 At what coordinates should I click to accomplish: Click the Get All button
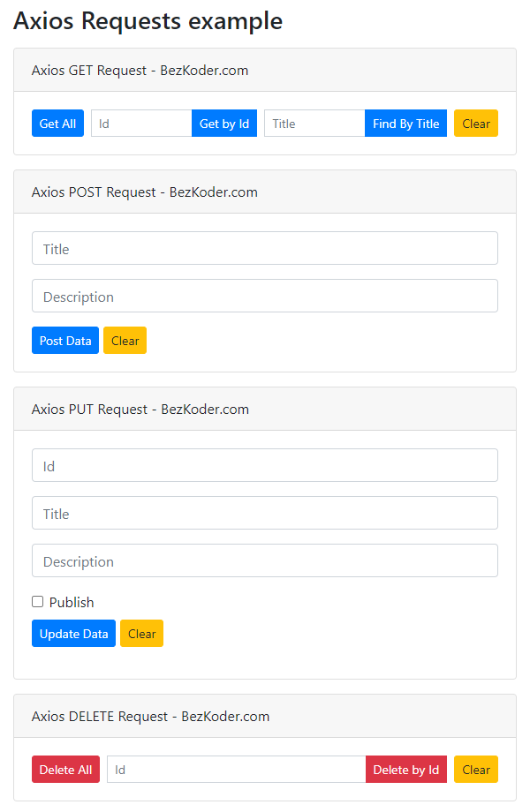(x=57, y=124)
